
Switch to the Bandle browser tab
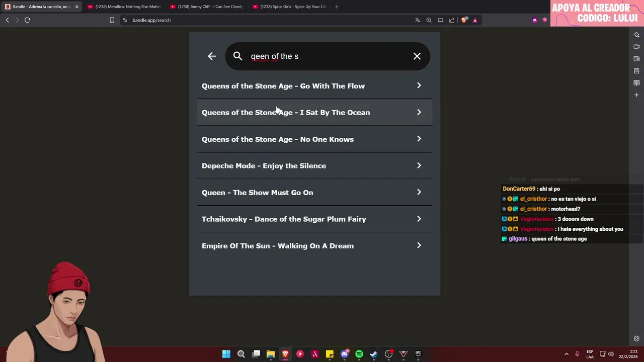point(41,7)
